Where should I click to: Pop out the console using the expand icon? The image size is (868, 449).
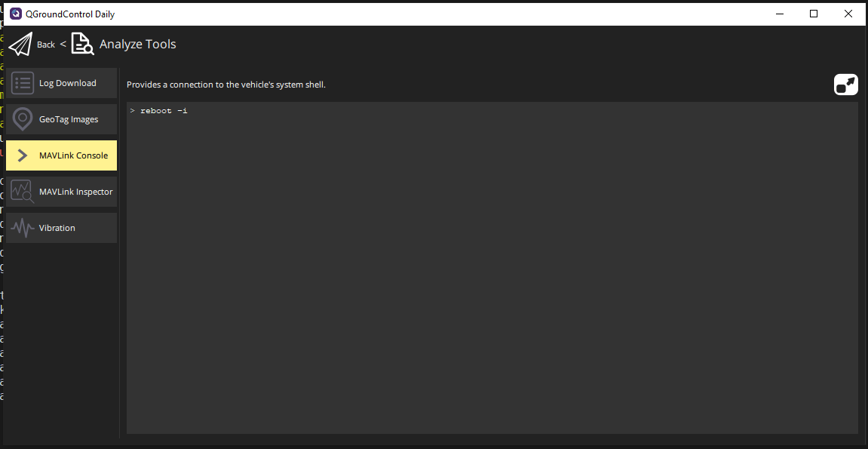tap(845, 84)
